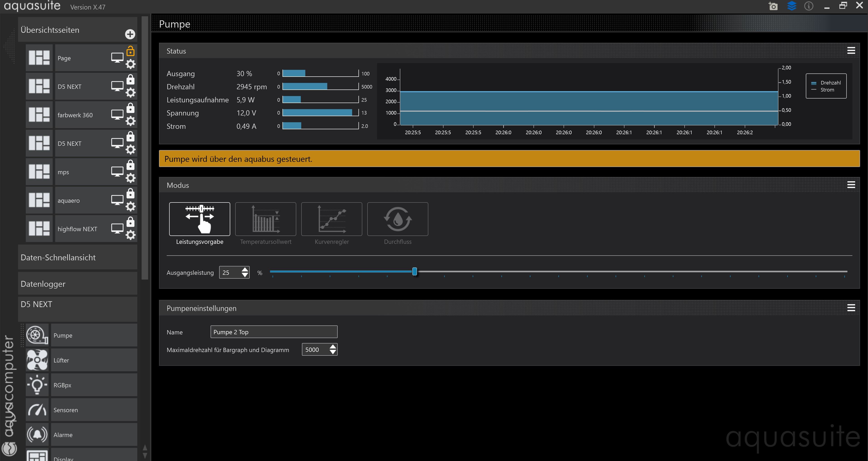Image resolution: width=868 pixels, height=461 pixels.
Task: Open settings gear for Page overview
Action: pos(130,64)
